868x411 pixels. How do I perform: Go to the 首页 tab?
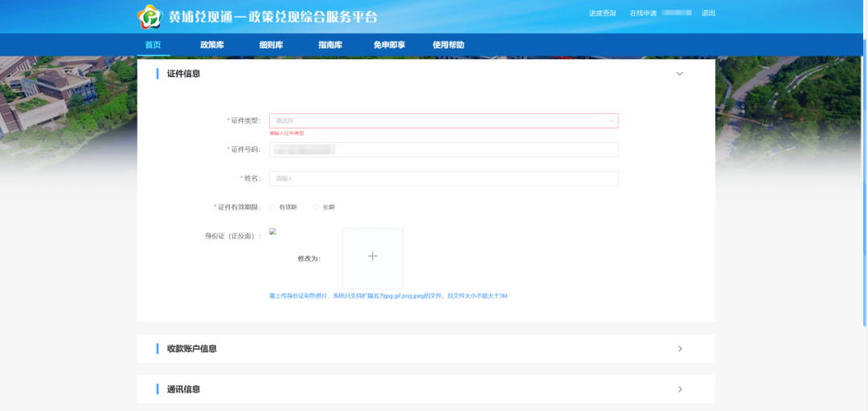click(154, 45)
